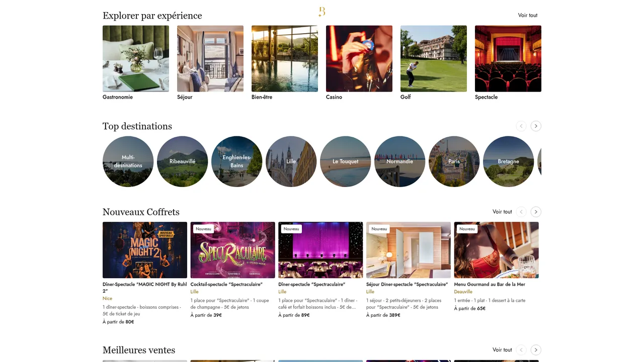
Task: Open the MAGIC NIGHT 2 poster image
Action: click(x=145, y=250)
